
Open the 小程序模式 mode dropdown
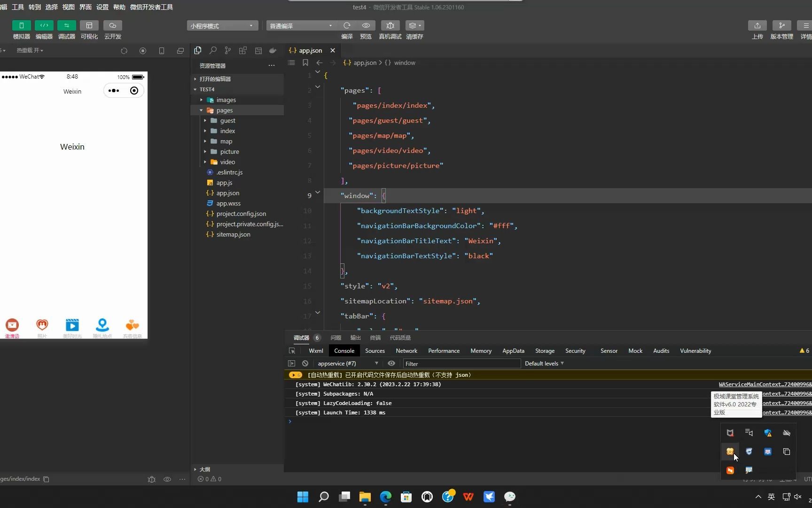tap(222, 26)
